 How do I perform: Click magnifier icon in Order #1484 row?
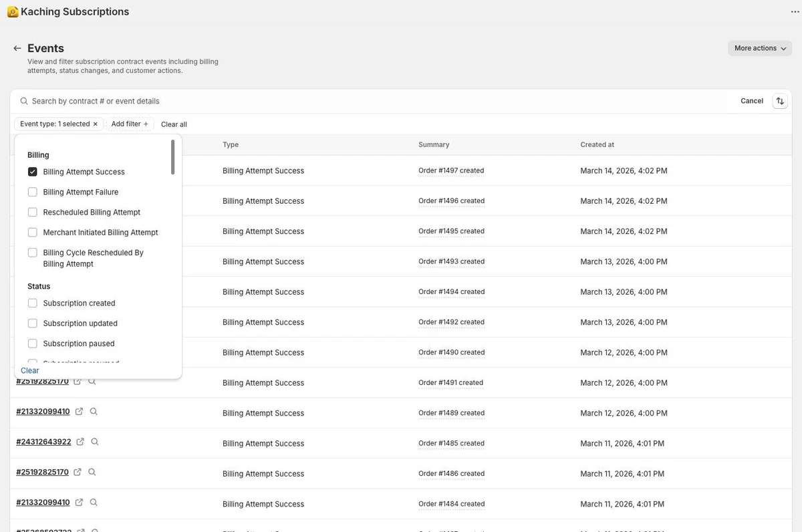94,503
